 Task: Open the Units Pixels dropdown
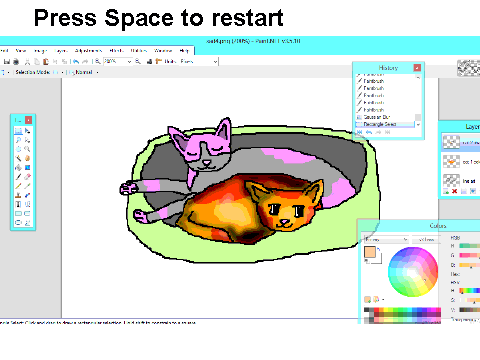(x=215, y=62)
